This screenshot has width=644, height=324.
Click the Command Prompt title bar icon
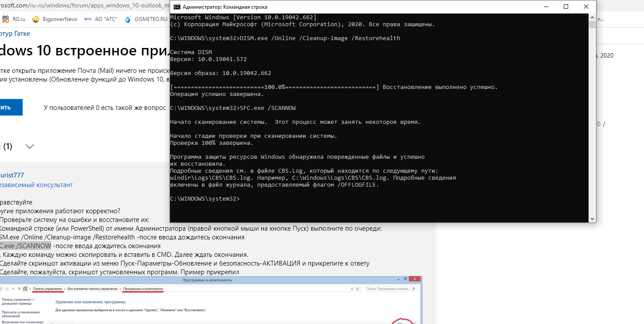176,7
